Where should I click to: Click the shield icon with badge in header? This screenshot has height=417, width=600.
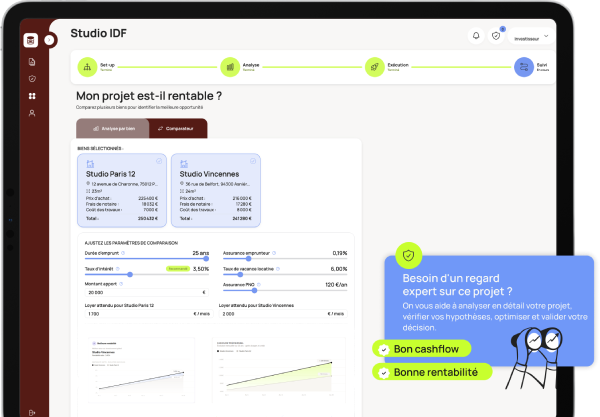pos(496,36)
